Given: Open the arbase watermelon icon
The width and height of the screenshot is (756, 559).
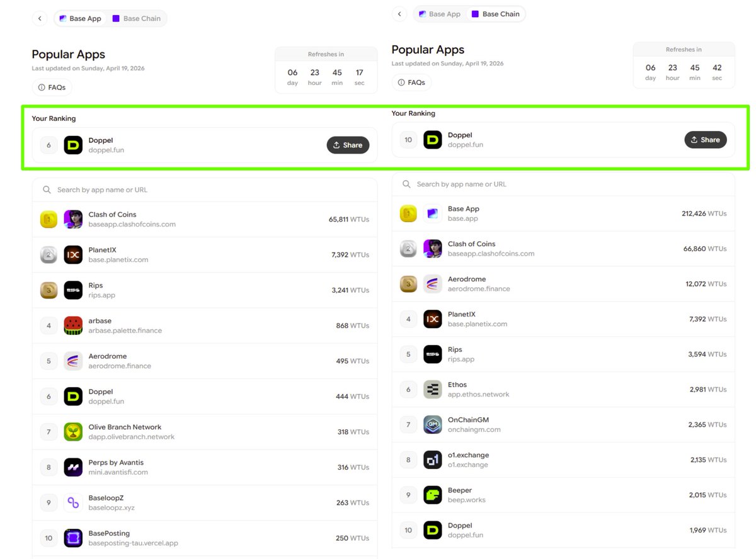Looking at the screenshot, I should (73, 325).
